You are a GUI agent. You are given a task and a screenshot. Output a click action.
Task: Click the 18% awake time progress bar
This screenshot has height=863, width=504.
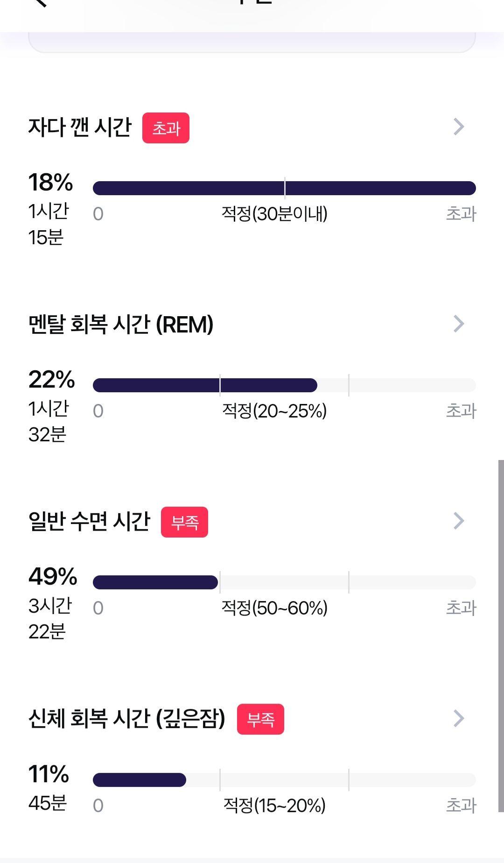[284, 188]
